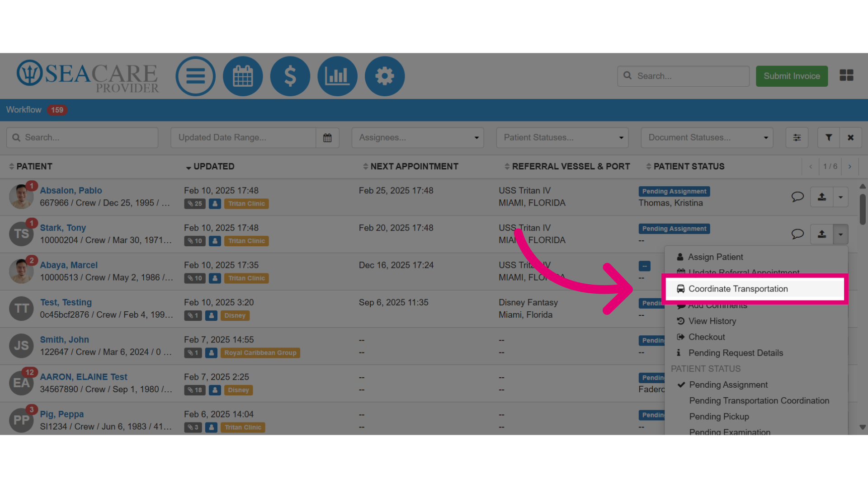Viewport: 868px width, 488px height.
Task: Focus the workflow Search filter field
Action: click(82, 137)
